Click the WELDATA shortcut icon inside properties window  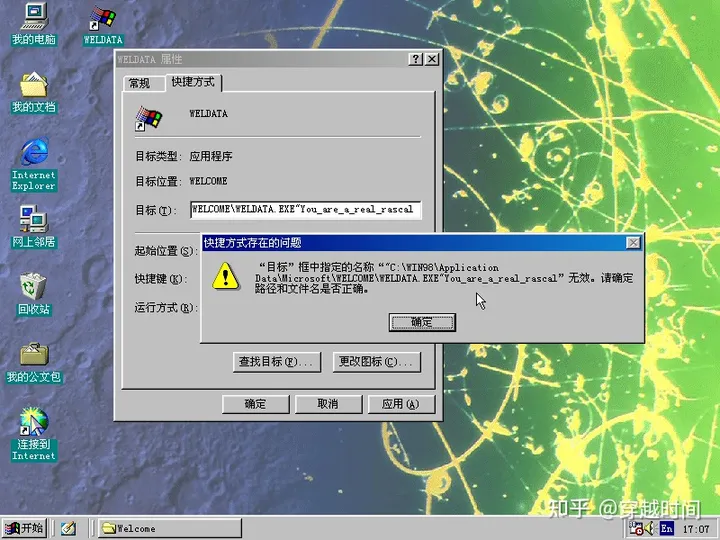point(148,118)
